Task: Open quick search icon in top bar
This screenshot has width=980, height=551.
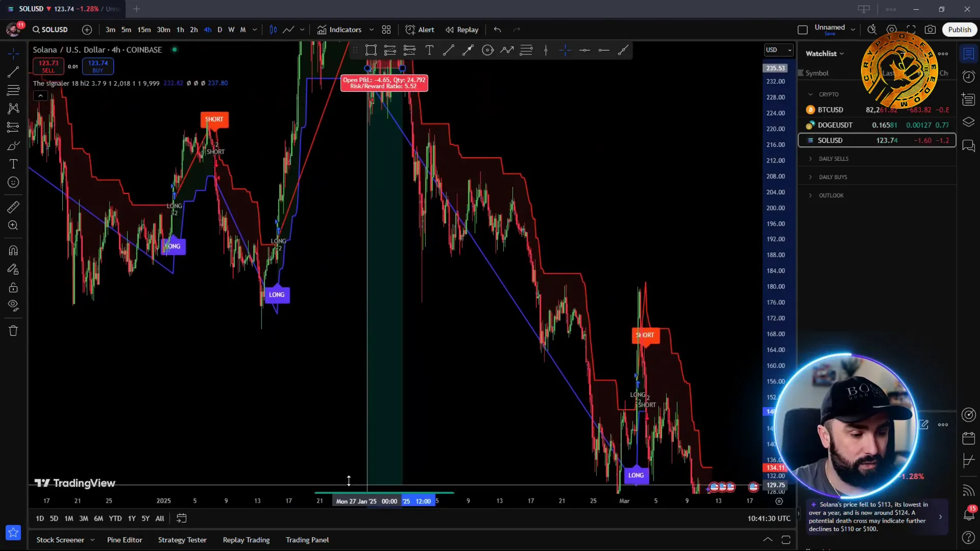Action: 872,30
